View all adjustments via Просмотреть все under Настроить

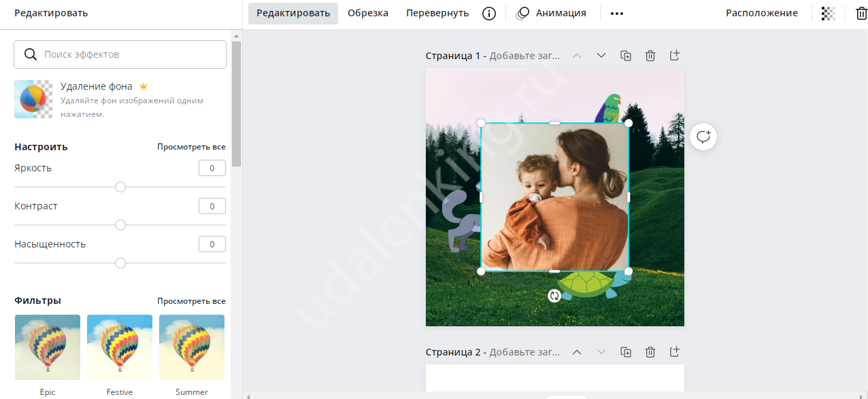191,147
